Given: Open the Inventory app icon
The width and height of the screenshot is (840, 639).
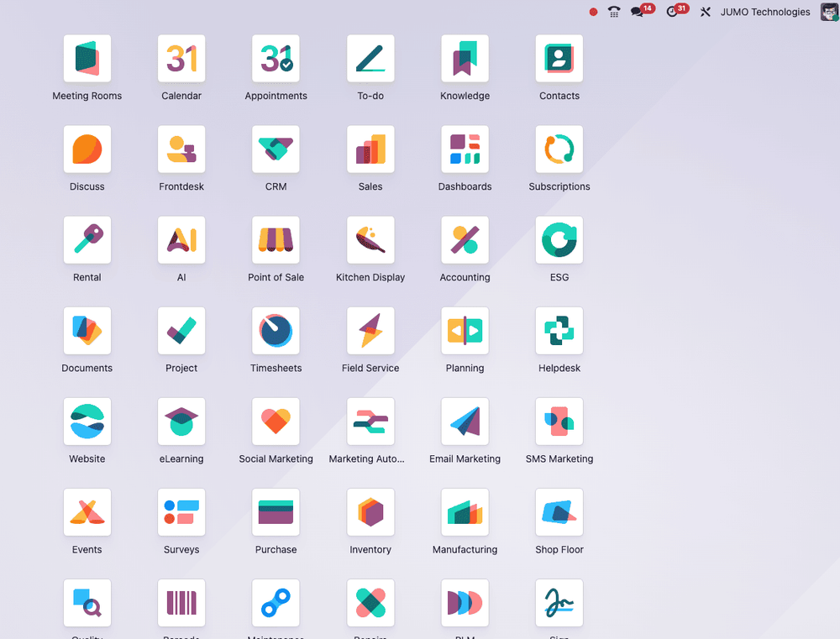Looking at the screenshot, I should click(x=370, y=512).
